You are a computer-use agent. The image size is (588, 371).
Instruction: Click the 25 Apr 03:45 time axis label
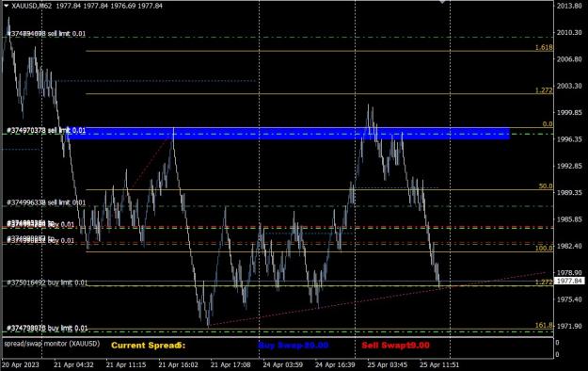387,364
